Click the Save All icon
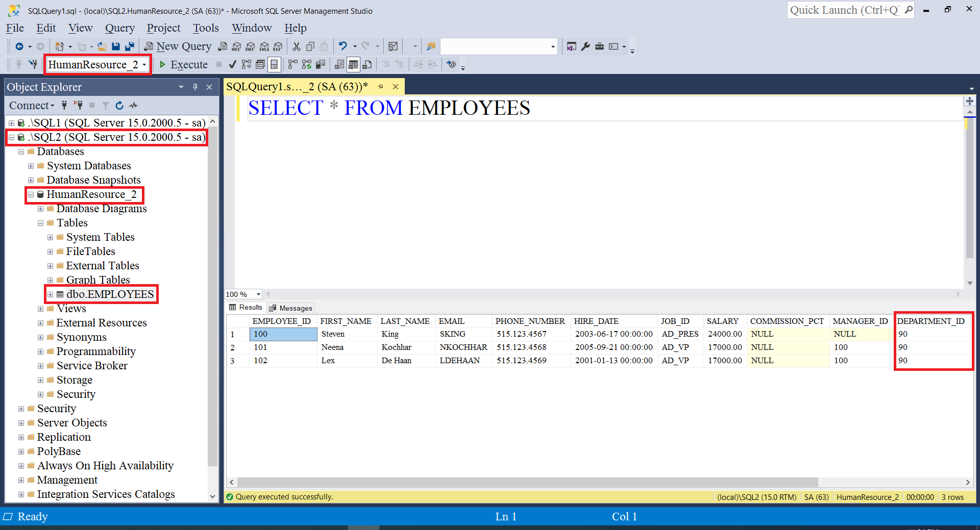The image size is (980, 530). click(x=130, y=46)
